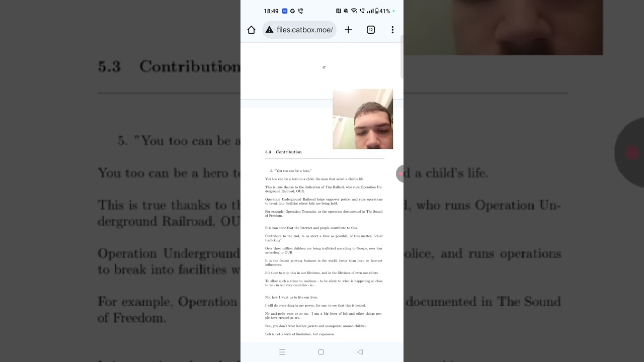Tap the browser home icon

252,30
